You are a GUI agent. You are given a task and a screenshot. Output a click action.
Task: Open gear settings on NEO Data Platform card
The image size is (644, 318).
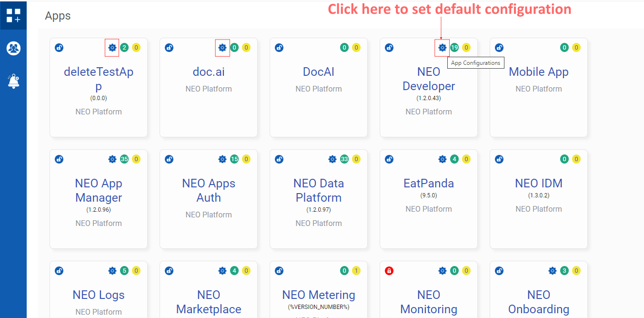pos(332,159)
